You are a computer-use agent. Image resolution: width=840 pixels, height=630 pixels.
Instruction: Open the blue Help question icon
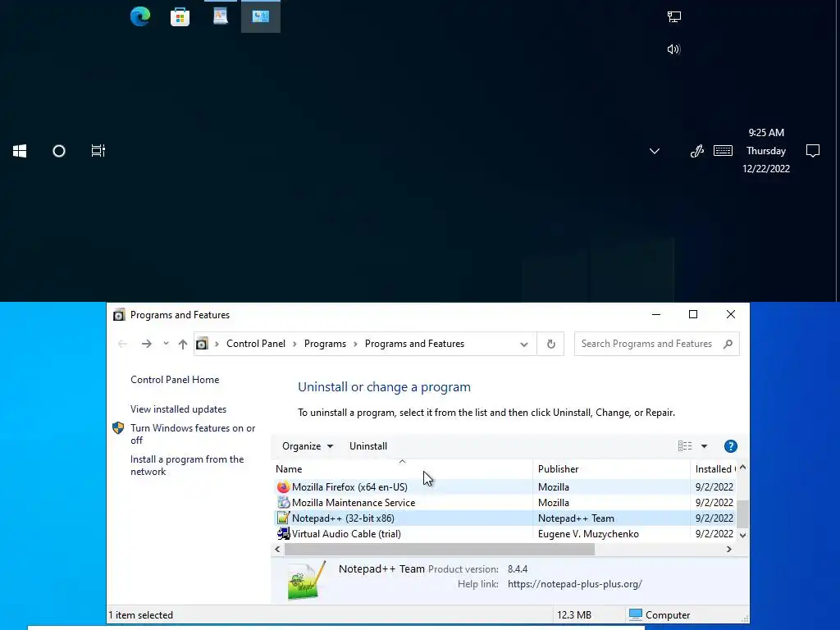730,446
